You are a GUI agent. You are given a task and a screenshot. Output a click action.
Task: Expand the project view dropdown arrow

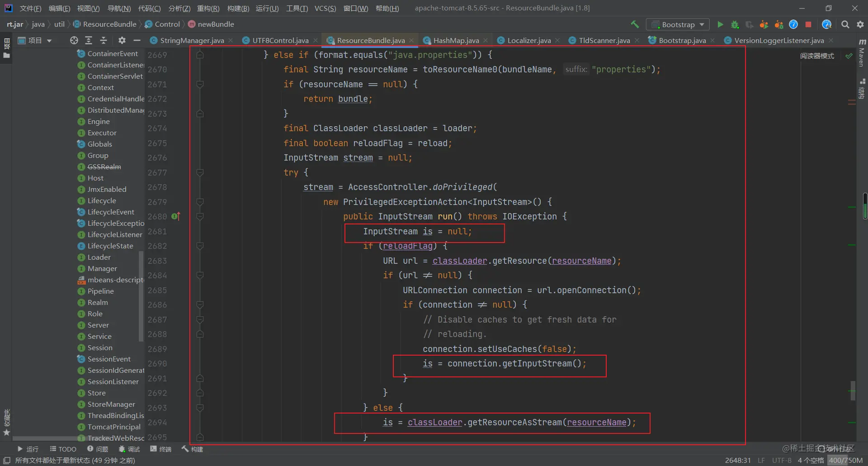(49, 41)
